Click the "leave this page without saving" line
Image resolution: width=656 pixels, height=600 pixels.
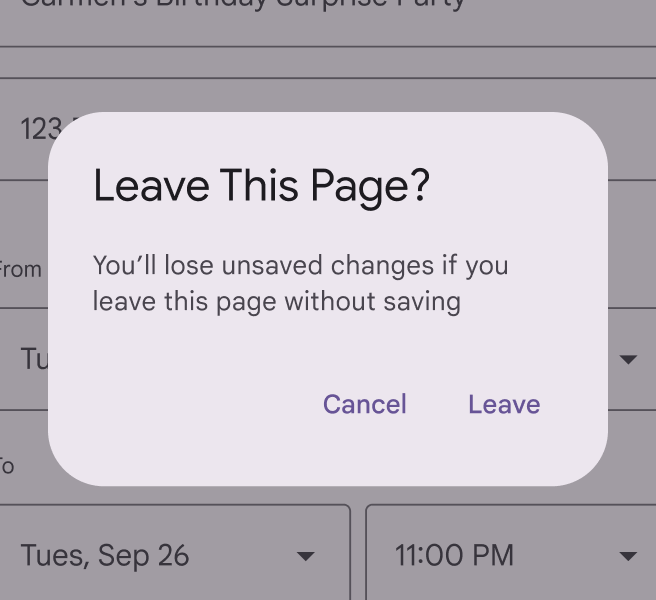276,301
